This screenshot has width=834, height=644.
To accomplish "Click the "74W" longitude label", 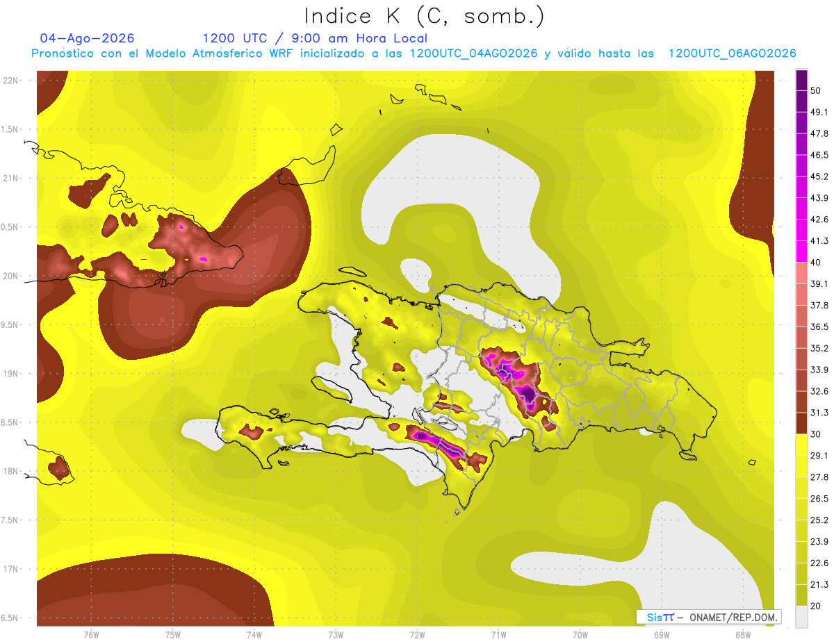I will click(254, 635).
